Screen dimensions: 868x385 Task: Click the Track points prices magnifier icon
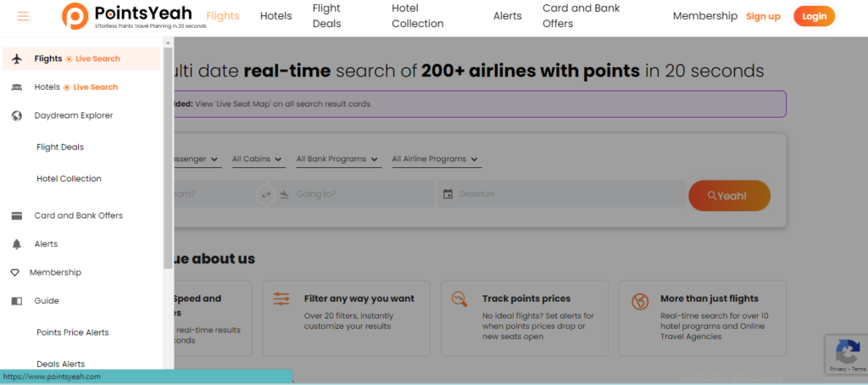pyautogui.click(x=459, y=299)
